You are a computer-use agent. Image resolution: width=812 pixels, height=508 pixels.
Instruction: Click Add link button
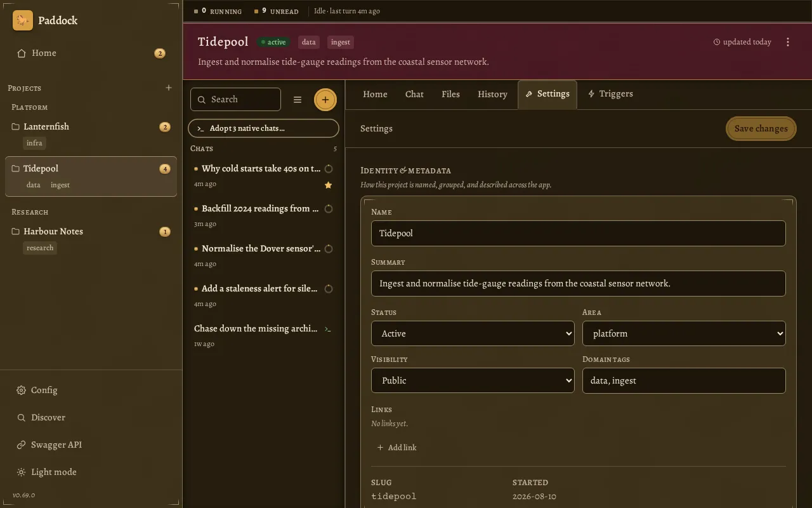pos(397,448)
